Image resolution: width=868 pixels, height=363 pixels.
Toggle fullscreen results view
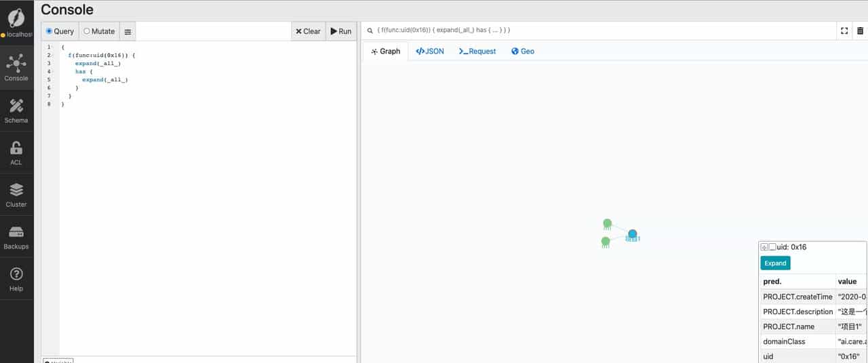click(844, 30)
